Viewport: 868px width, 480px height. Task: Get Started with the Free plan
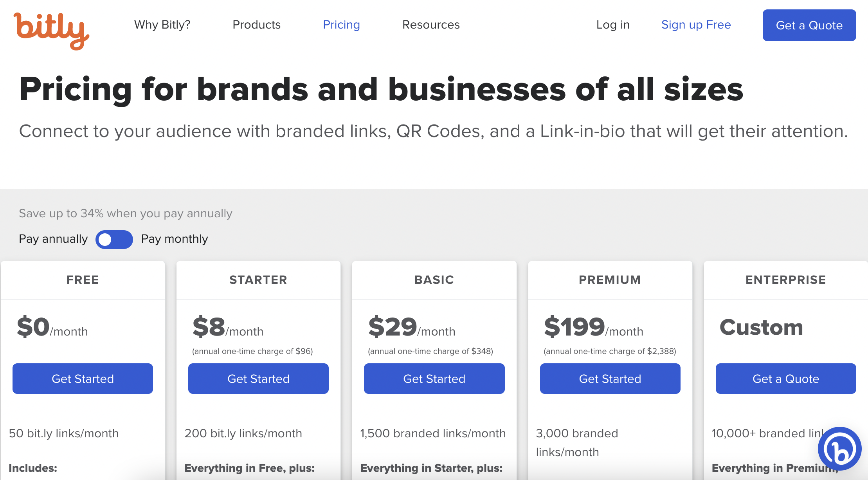click(83, 379)
